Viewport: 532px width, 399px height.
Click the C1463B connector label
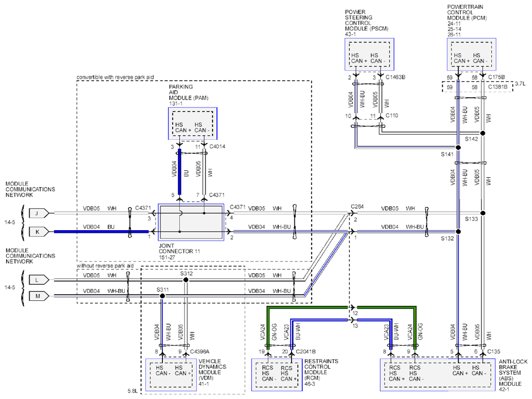click(x=395, y=77)
